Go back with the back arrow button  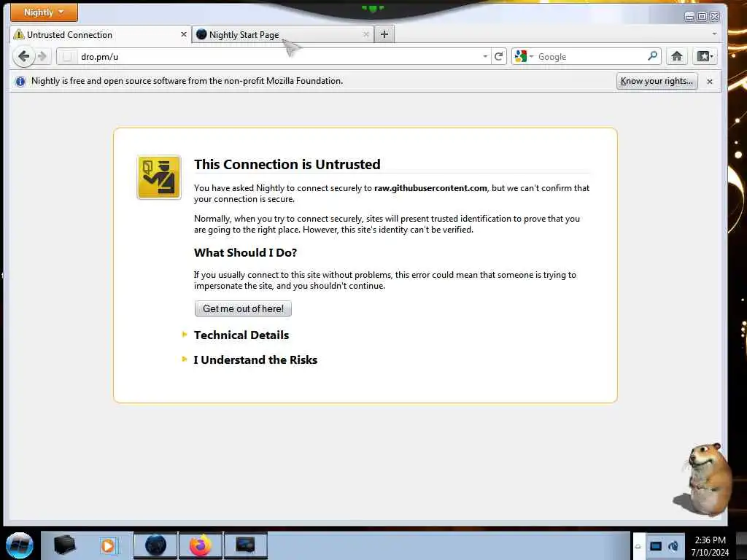pos(23,56)
